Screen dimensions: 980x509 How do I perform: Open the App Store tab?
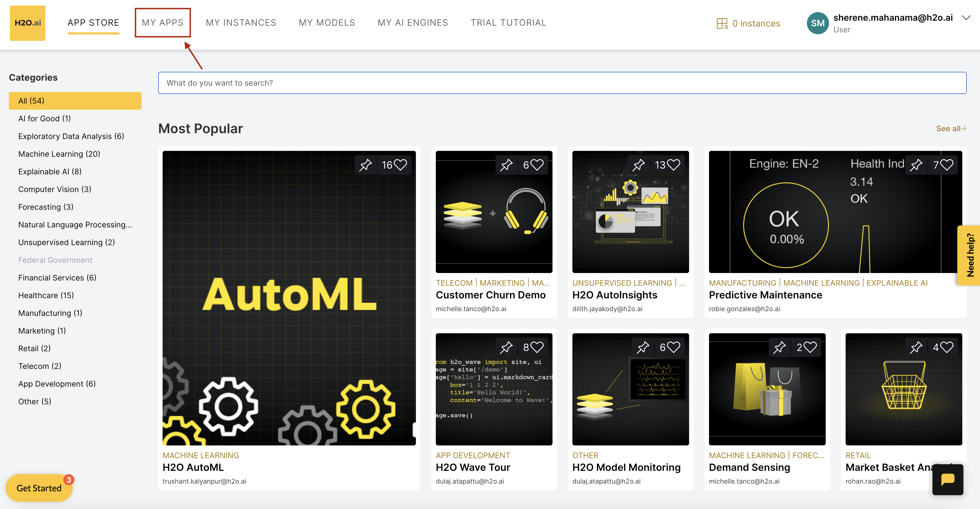tap(93, 23)
